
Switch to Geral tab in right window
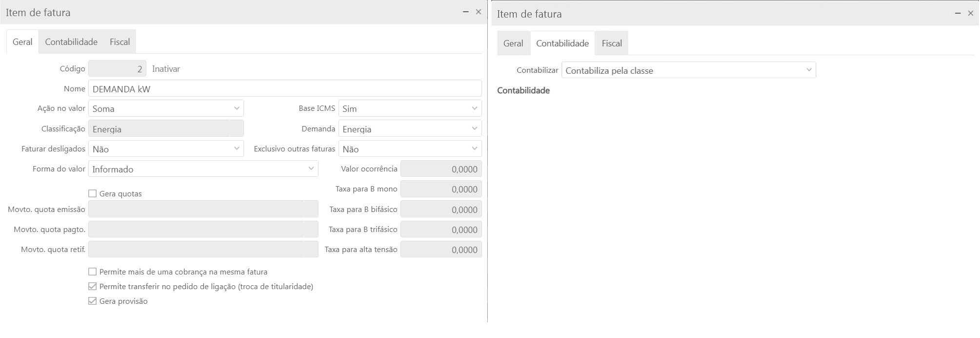pos(513,43)
